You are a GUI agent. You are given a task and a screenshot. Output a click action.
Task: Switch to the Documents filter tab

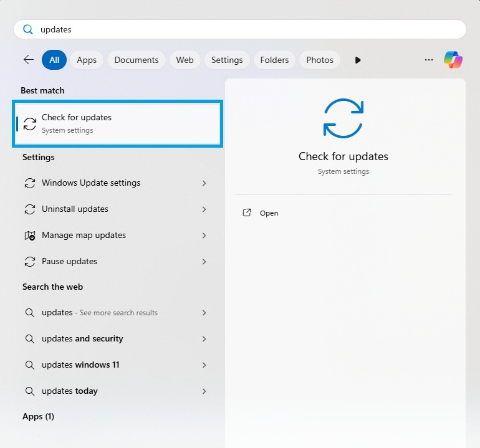[137, 60]
